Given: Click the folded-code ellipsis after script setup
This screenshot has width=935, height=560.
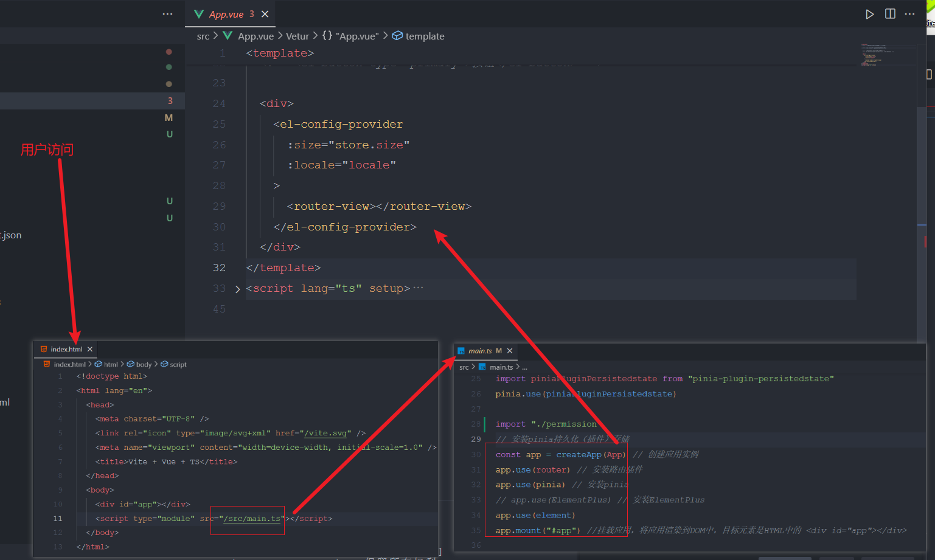Looking at the screenshot, I should tap(418, 288).
